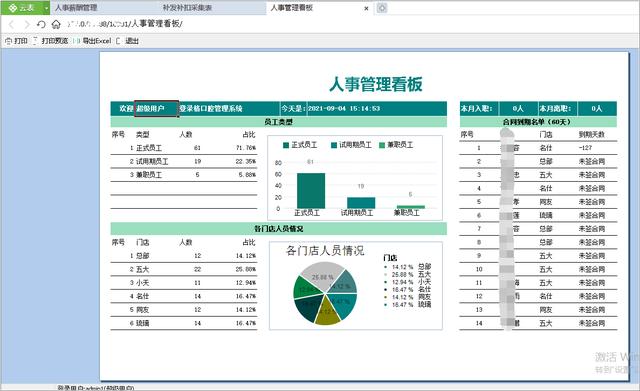Click the 兼职员工 legend color swatch
This screenshot has width=640, height=391.
pos(382,145)
